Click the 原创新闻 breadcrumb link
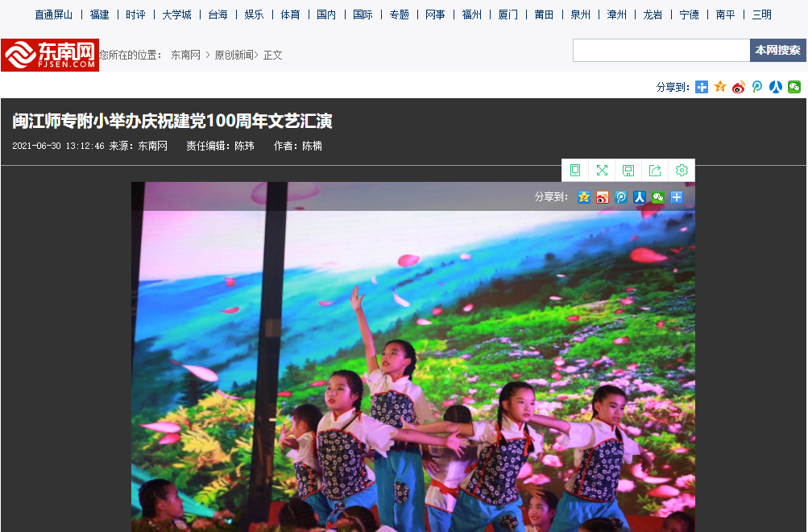Image resolution: width=808 pixels, height=532 pixels. click(x=234, y=55)
